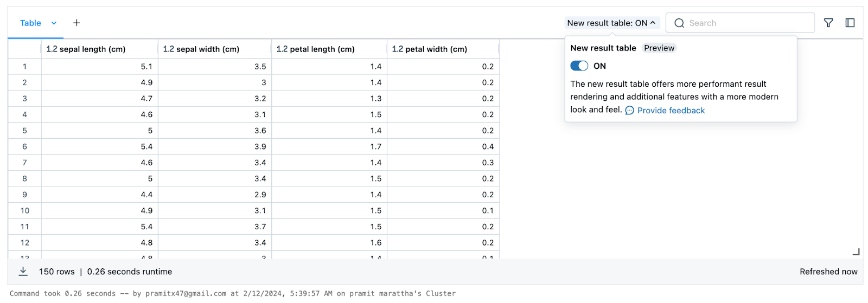868x303 pixels.
Task: Click sepal length cell 4.4 in row 9
Action: coord(99,195)
